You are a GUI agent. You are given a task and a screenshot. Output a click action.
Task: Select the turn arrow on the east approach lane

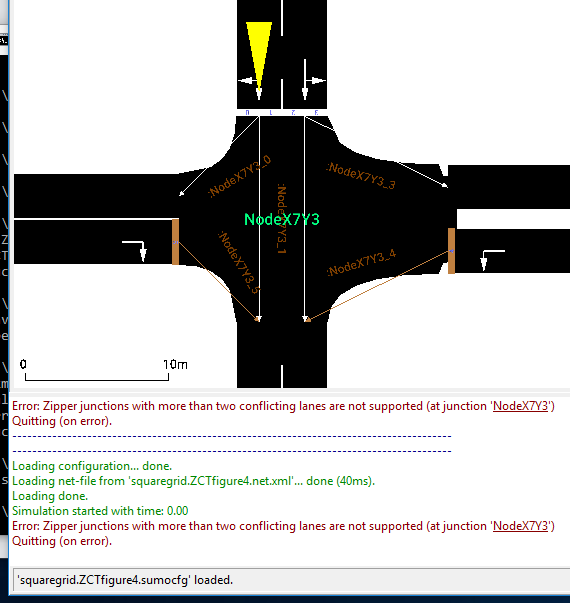point(492,260)
